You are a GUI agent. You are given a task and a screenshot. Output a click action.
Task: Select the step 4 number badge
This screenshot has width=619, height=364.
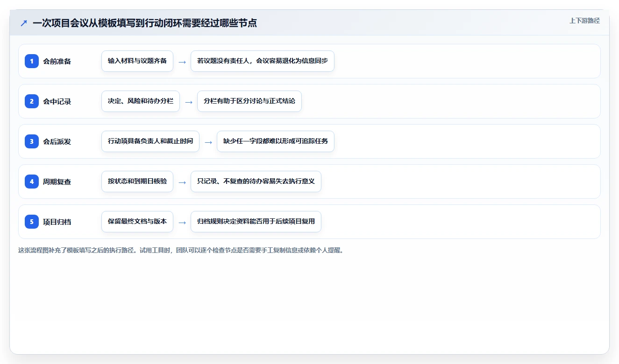(32, 182)
